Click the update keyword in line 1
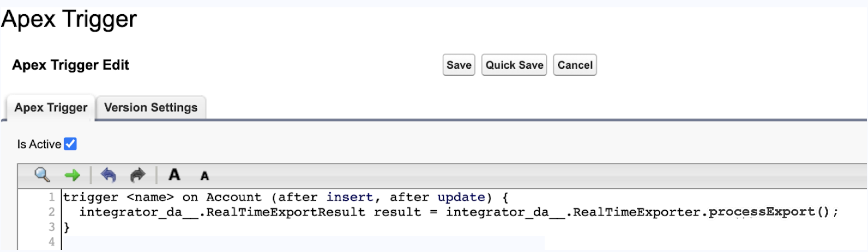 click(461, 197)
